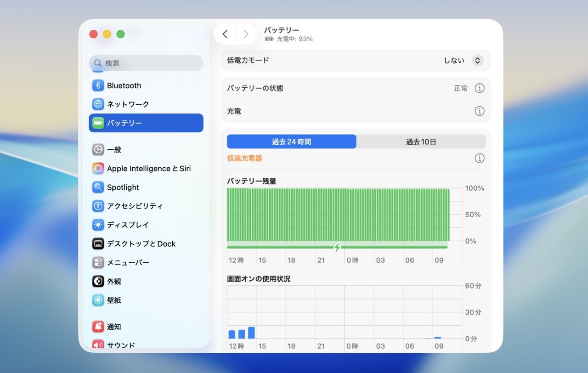
Task: Click the 画面オンの使用状況 bar chart
Action: tap(345, 312)
